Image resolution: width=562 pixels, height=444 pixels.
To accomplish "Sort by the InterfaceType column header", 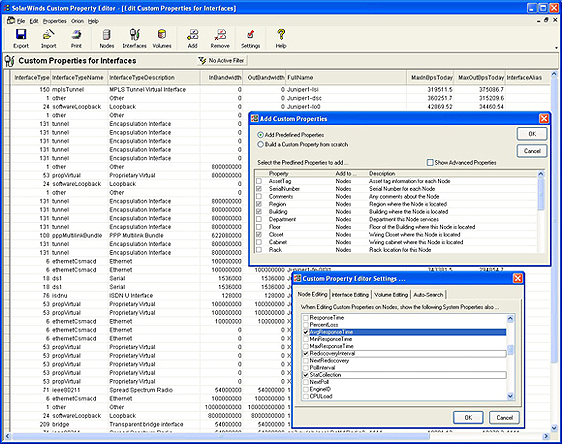I will pyautogui.click(x=31, y=78).
